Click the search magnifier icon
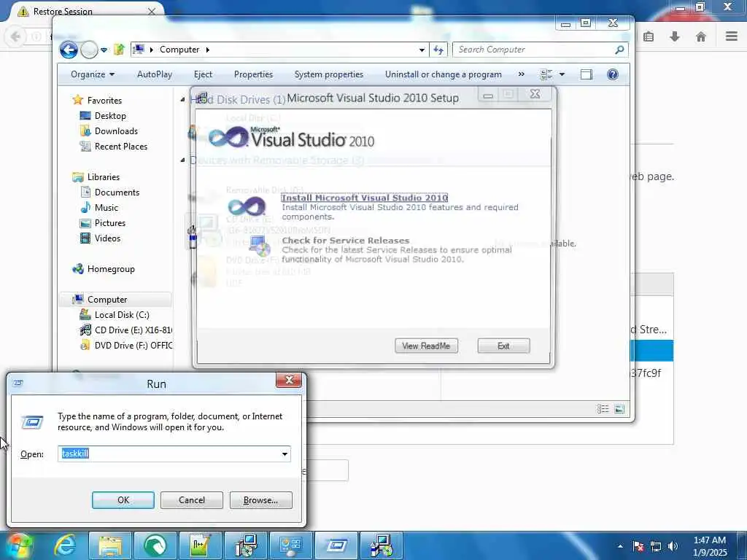This screenshot has width=747, height=560. click(x=619, y=50)
